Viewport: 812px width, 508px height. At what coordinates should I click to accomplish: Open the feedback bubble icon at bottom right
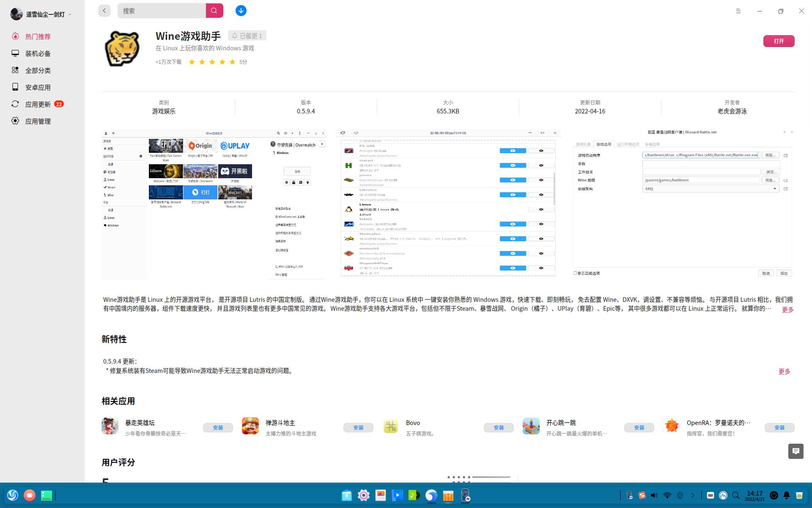click(x=796, y=451)
